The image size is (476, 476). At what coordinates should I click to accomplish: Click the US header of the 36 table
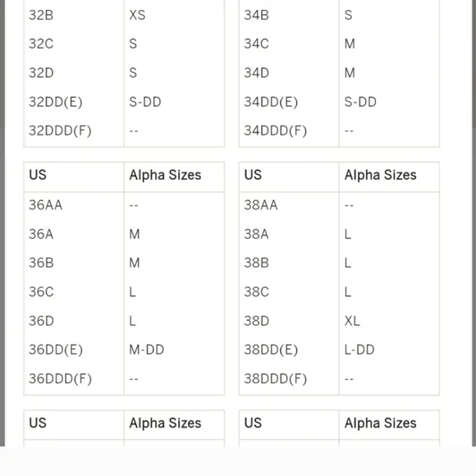[x=38, y=175]
